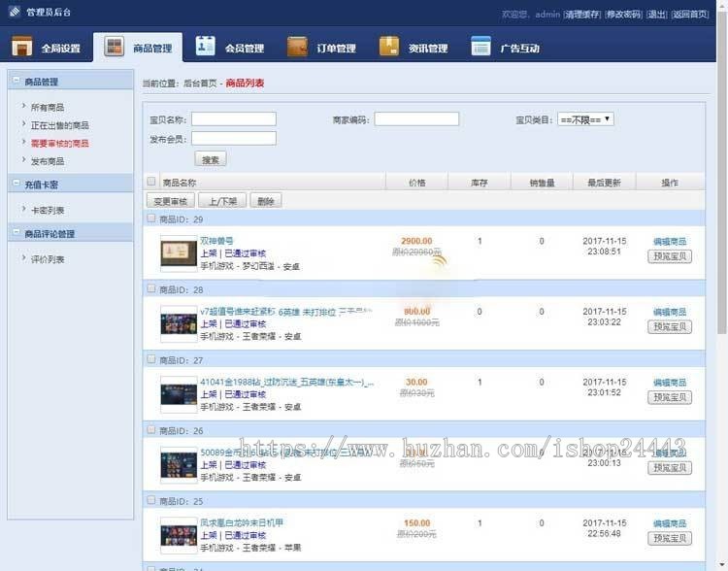Click the 搜索 button
This screenshot has height=571, width=728.
211,159
